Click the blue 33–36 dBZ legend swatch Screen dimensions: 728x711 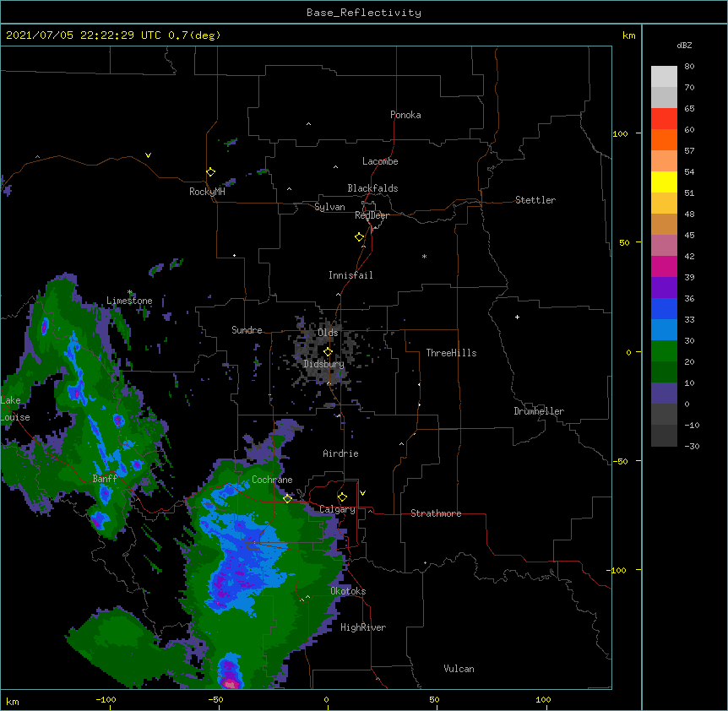pos(664,308)
